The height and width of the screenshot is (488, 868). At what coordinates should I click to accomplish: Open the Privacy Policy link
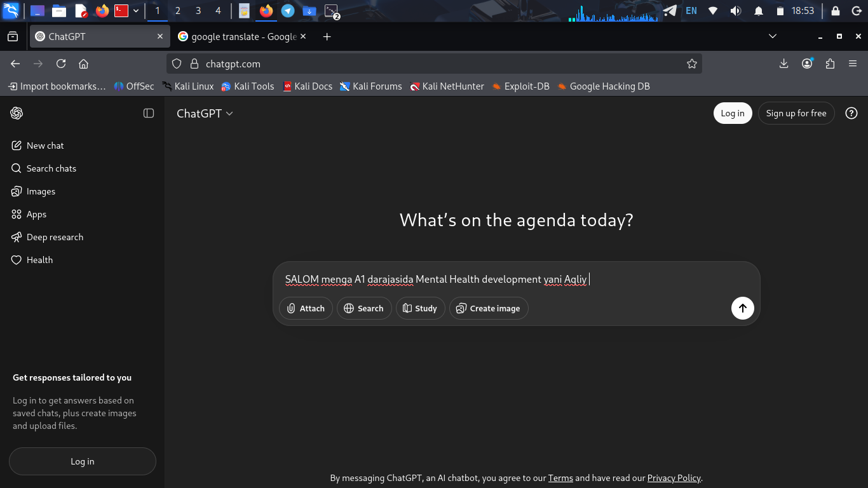pyautogui.click(x=674, y=478)
